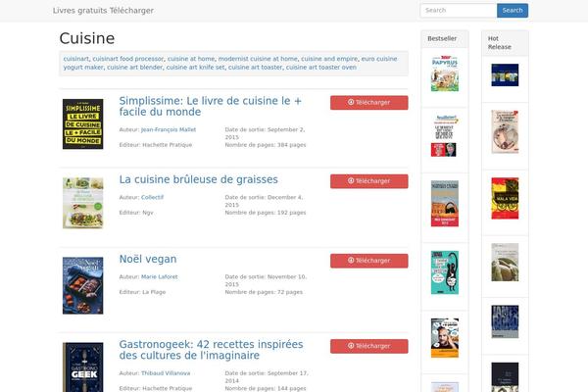Download La cuisine brûleuse de graisses

pyautogui.click(x=369, y=181)
